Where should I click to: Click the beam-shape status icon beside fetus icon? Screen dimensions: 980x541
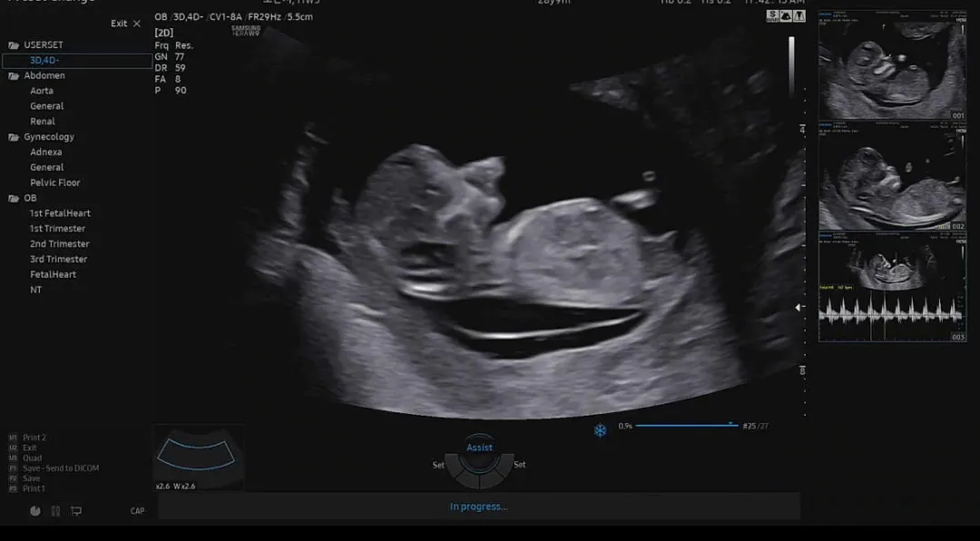799,16
